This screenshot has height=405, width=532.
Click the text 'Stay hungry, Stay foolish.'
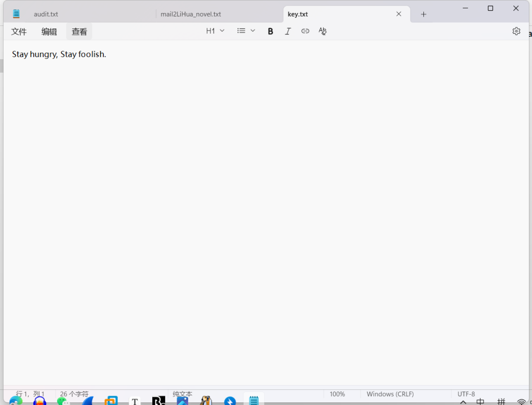pyautogui.click(x=59, y=55)
